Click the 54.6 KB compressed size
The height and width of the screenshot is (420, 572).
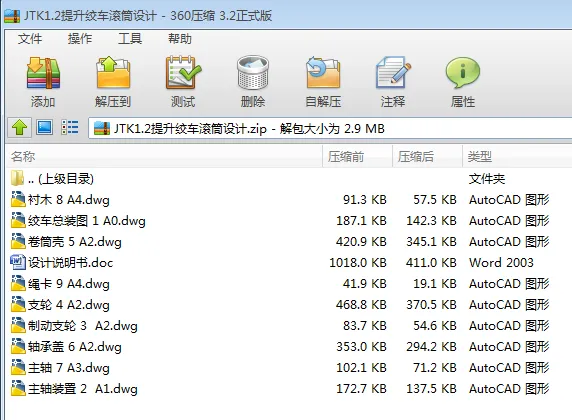(435, 325)
